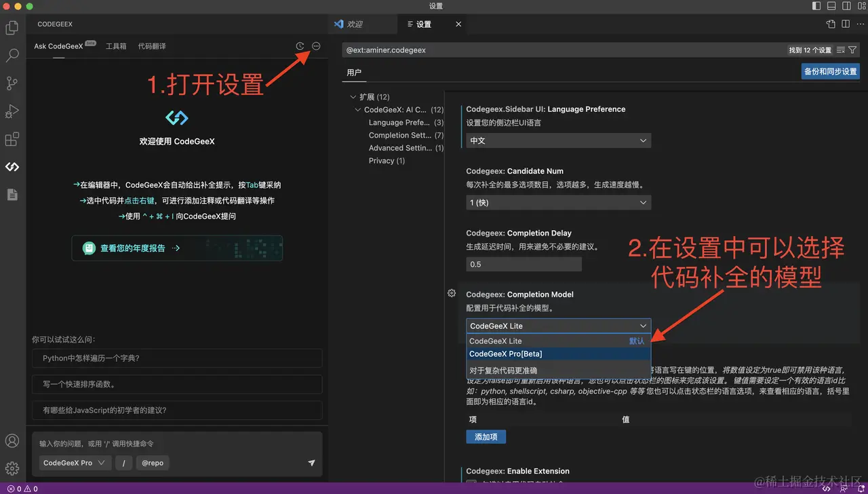Send the question with the paper-plane icon

pyautogui.click(x=311, y=463)
